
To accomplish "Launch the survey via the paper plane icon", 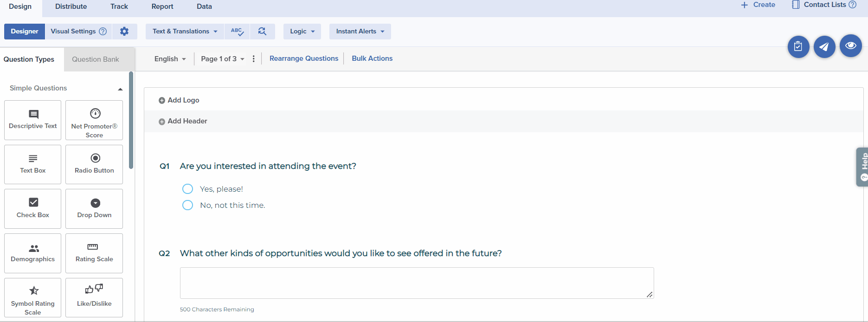I will [824, 46].
